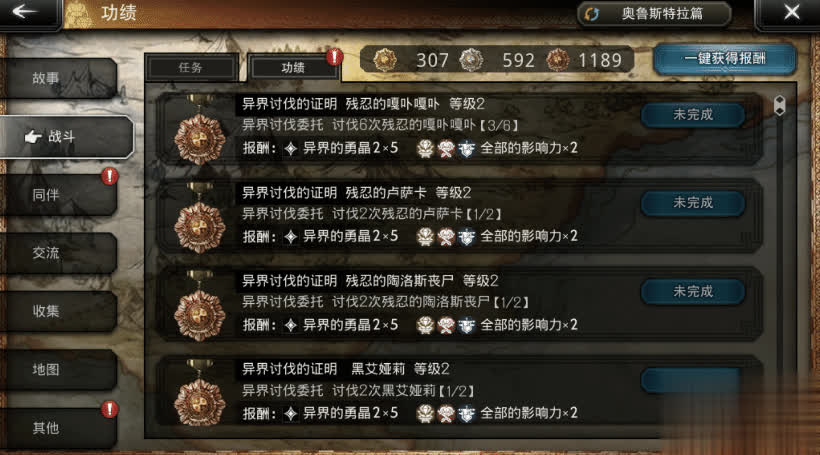Select the 功绩 tab
Screen dimensions: 820x455
click(293, 67)
